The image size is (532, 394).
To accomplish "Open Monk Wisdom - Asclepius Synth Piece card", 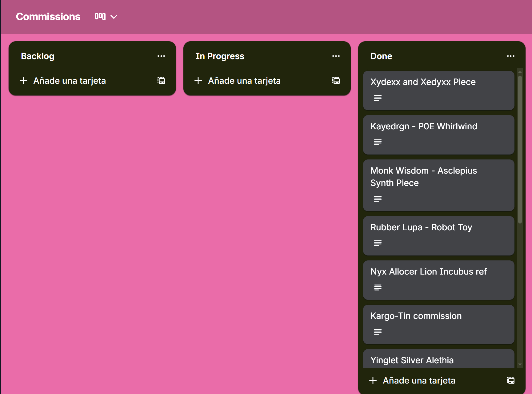I will pyautogui.click(x=423, y=177).
